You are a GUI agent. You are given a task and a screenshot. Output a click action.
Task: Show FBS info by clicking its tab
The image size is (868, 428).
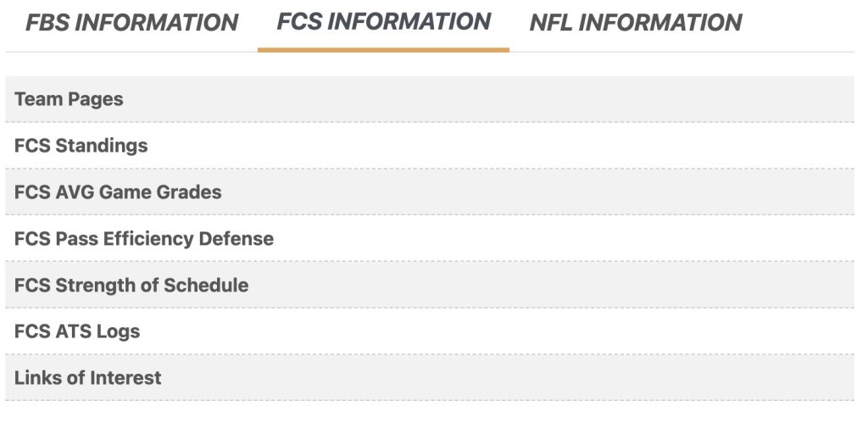click(x=131, y=23)
